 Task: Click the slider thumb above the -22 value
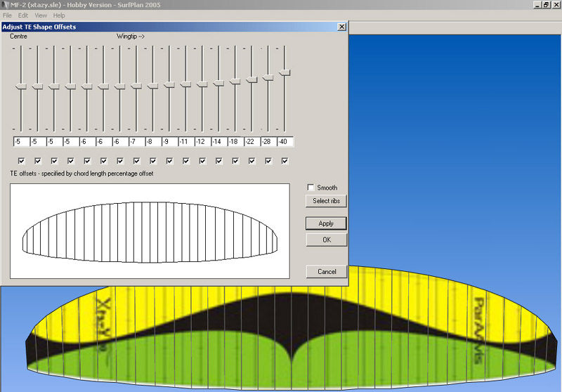coord(251,80)
